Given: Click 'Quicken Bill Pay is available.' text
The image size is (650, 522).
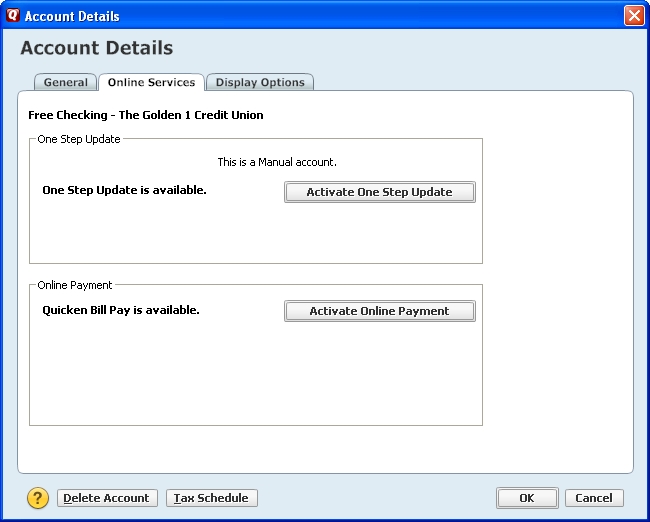Looking at the screenshot, I should 121,310.
